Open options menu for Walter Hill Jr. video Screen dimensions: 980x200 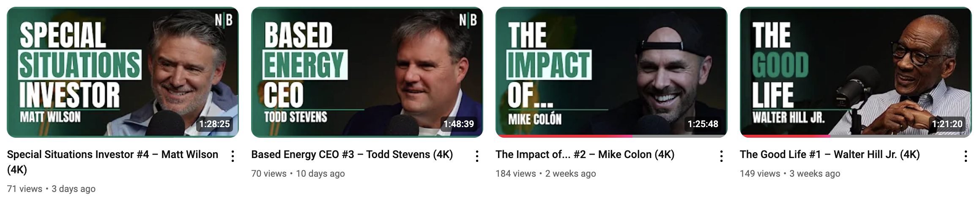tap(966, 156)
